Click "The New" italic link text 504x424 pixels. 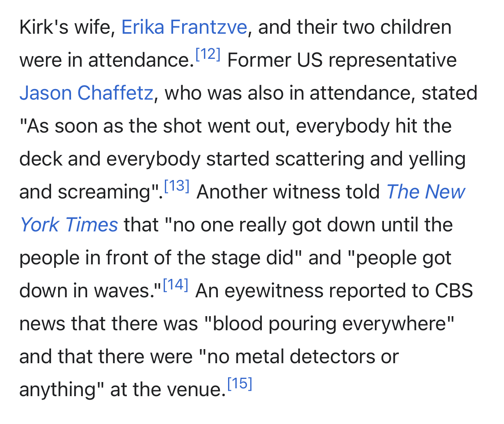click(x=426, y=192)
